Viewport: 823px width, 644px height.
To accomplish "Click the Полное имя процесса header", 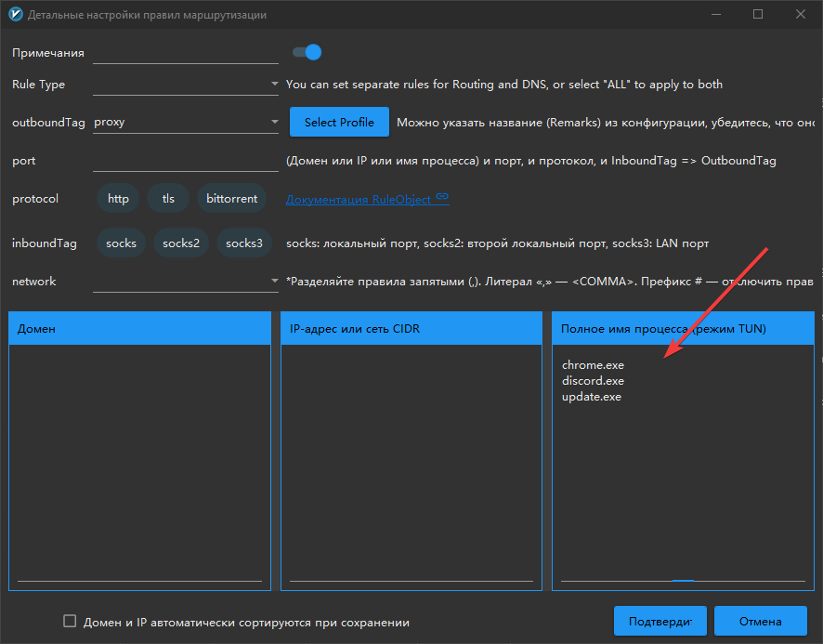I will (x=683, y=328).
